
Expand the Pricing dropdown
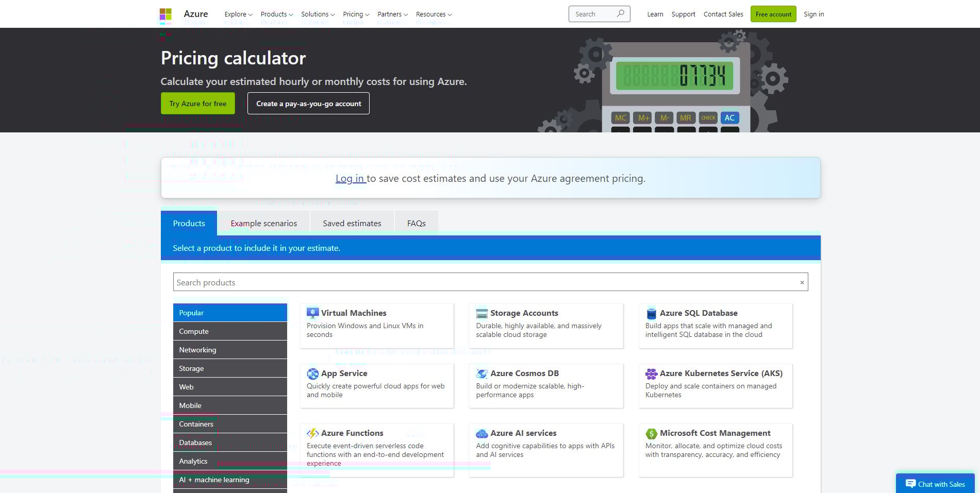click(x=356, y=14)
